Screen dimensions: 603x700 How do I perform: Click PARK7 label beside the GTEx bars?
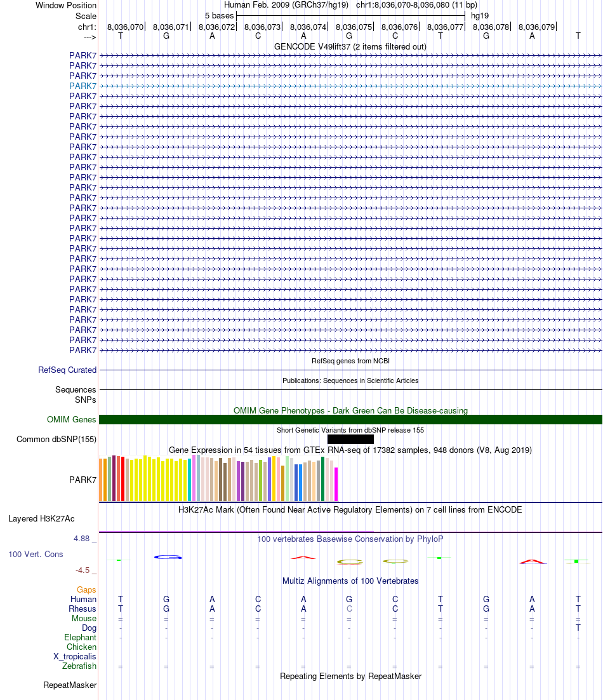click(83, 480)
